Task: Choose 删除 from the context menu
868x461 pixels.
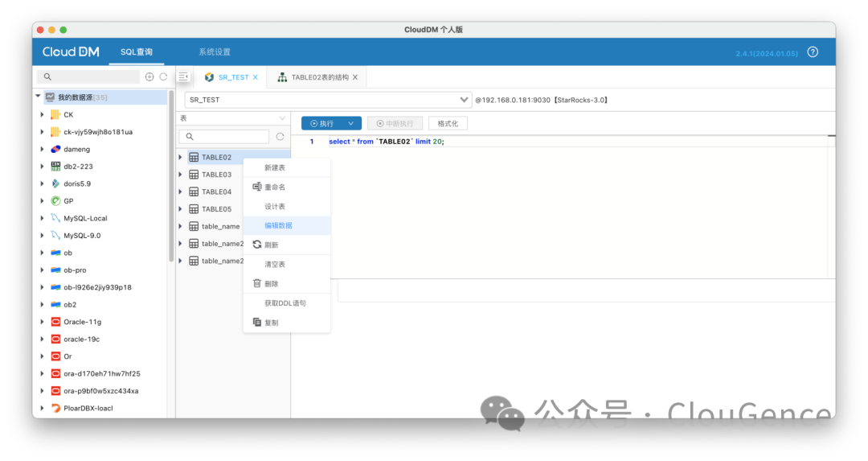Action: 287,284
